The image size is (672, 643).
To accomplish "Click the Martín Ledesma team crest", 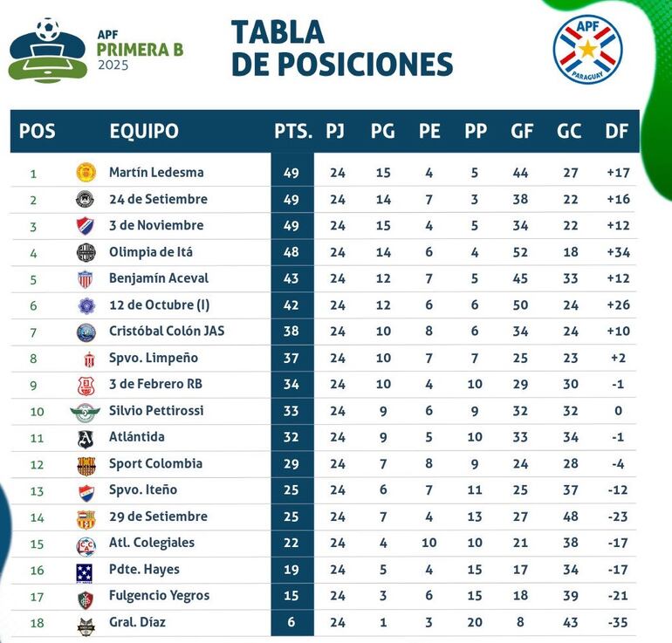I will (x=86, y=173).
